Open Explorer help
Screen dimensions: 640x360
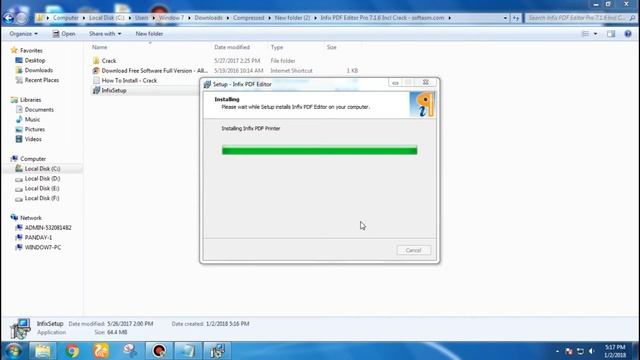(628, 34)
